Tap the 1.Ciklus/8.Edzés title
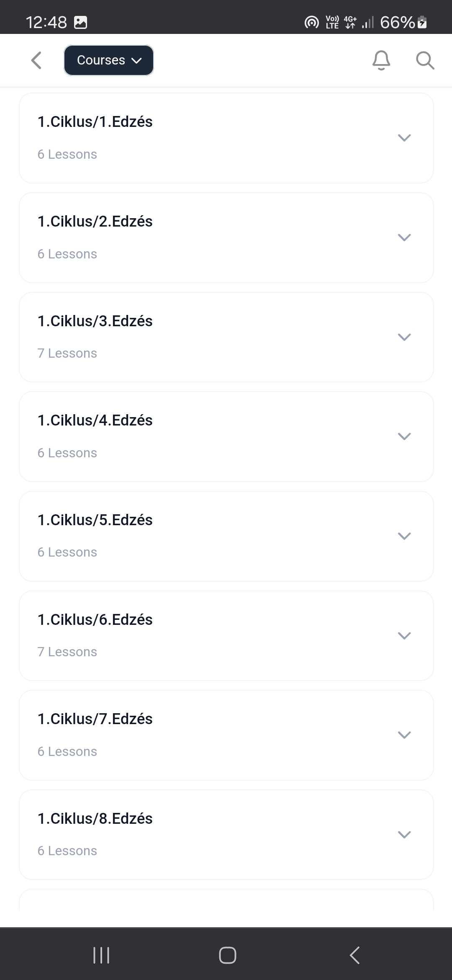Image resolution: width=452 pixels, height=980 pixels. click(x=95, y=819)
